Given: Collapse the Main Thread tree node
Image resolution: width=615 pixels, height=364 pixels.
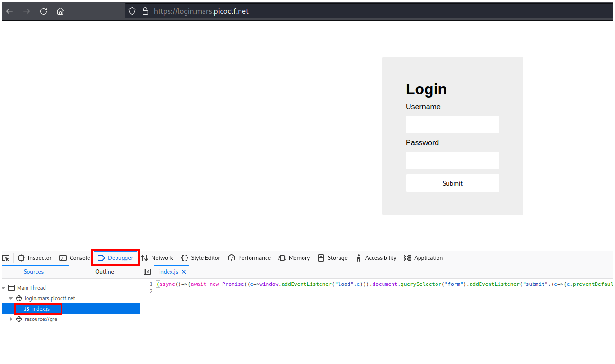Looking at the screenshot, I should (4, 288).
